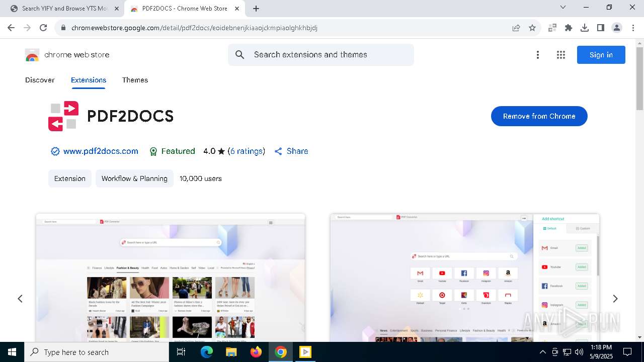Open the Extensions tab
644x362 pixels.
tap(89, 80)
